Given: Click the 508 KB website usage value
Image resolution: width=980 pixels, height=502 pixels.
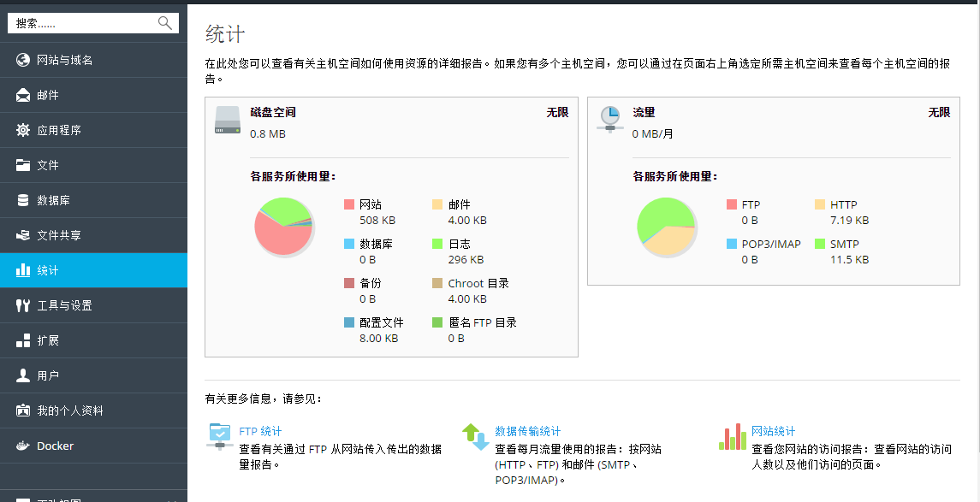Looking at the screenshot, I should [x=377, y=221].
